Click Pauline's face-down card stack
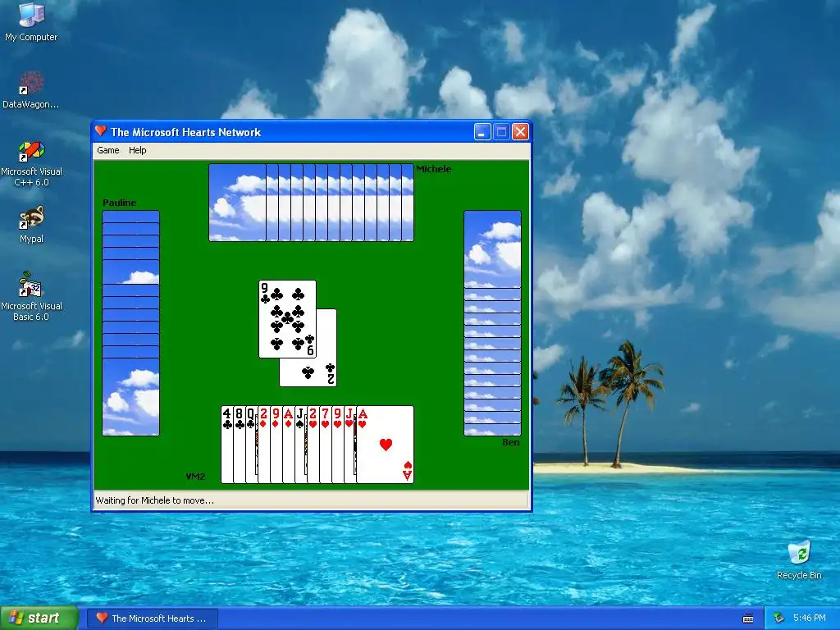Viewport: 840px width, 630px height. pos(130,323)
